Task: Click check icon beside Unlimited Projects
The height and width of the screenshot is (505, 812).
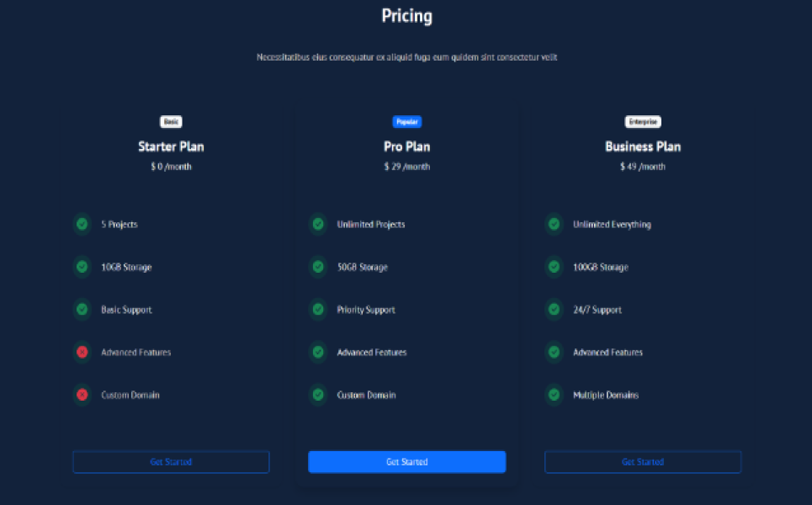Action: [x=318, y=225]
